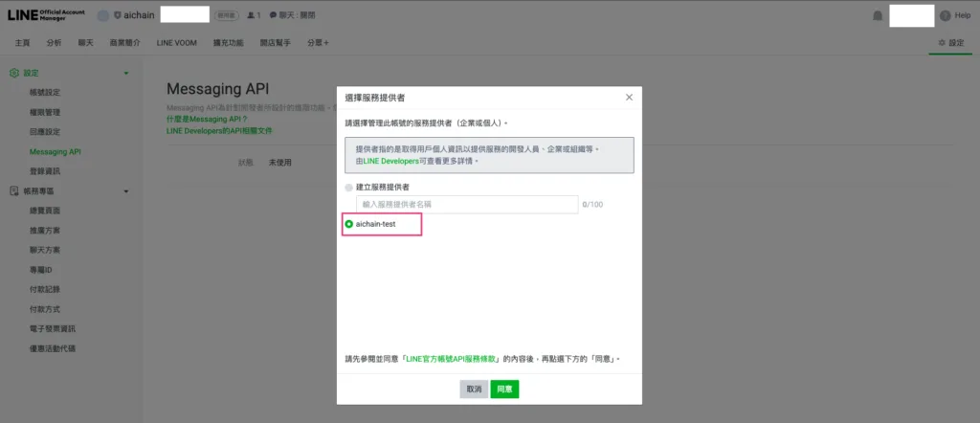980x423 pixels.
Task: Click the followers count person icon
Action: [251, 15]
